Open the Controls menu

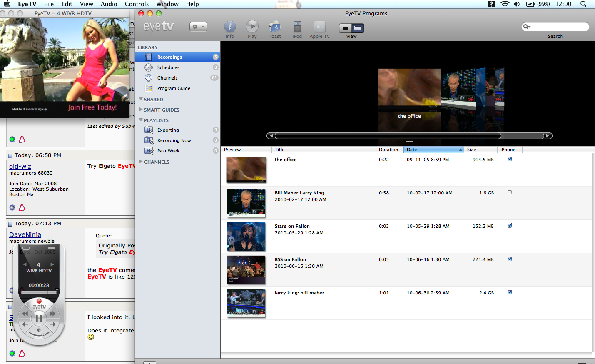tap(137, 4)
